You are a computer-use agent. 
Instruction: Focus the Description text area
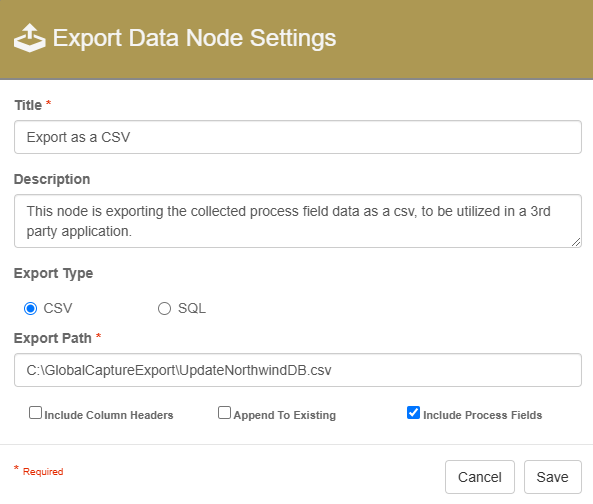click(298, 221)
